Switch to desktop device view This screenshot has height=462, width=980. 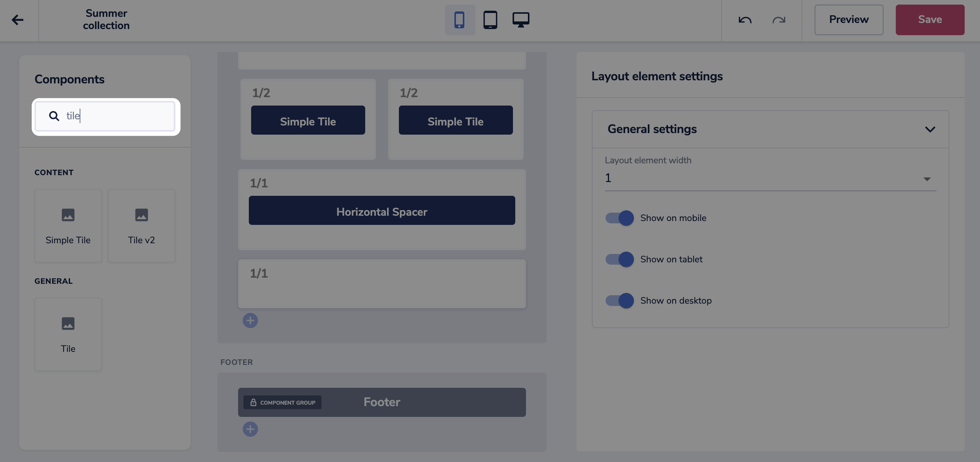coord(521,20)
